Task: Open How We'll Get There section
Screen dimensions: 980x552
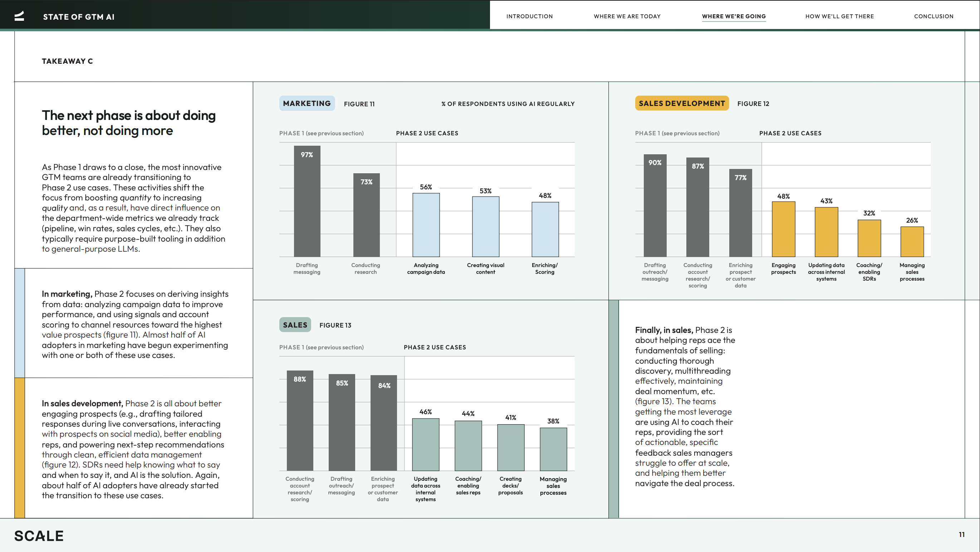Action: (x=839, y=16)
